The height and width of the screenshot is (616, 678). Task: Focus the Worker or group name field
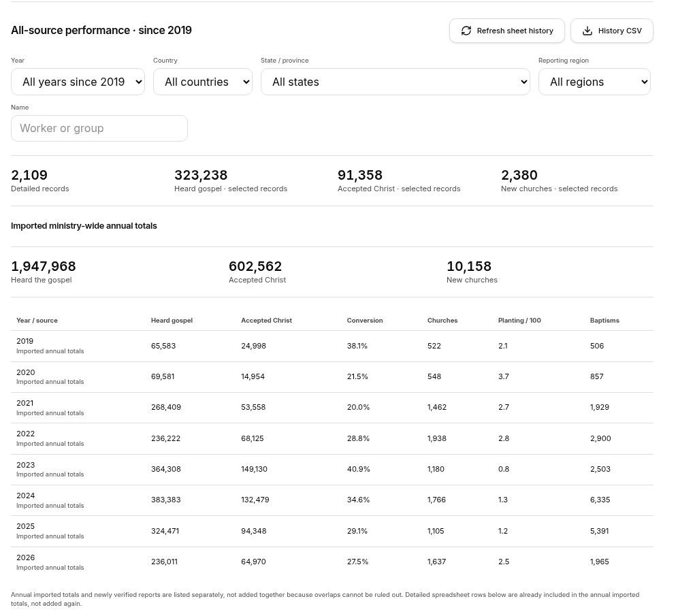click(99, 129)
